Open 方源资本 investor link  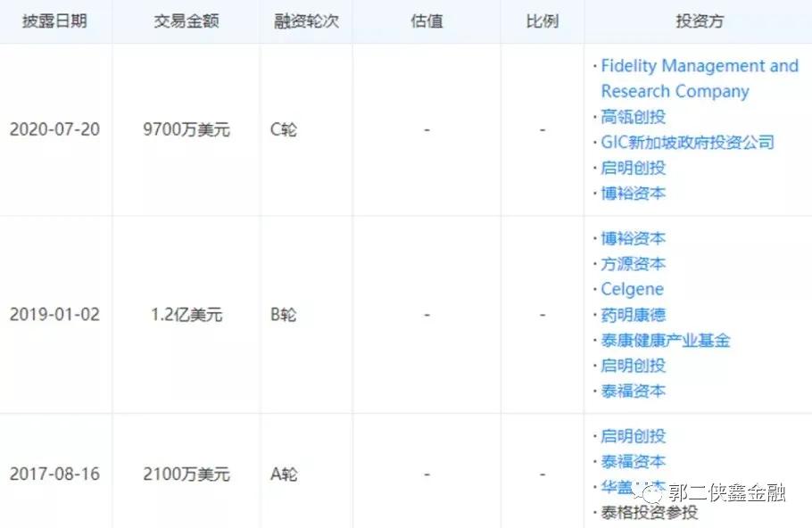(633, 263)
